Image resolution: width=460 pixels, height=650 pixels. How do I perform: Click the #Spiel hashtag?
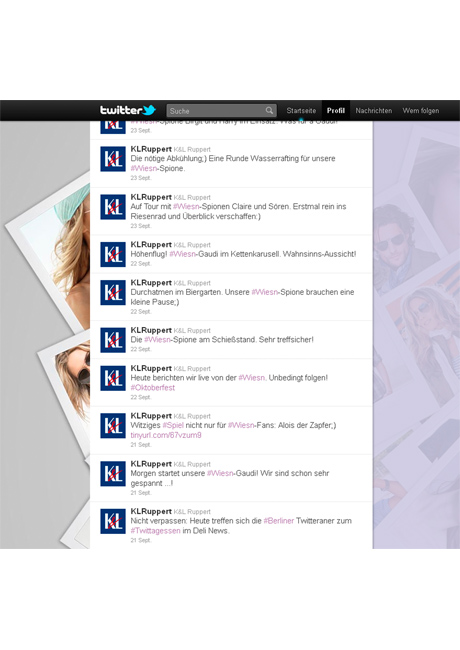[173, 425]
